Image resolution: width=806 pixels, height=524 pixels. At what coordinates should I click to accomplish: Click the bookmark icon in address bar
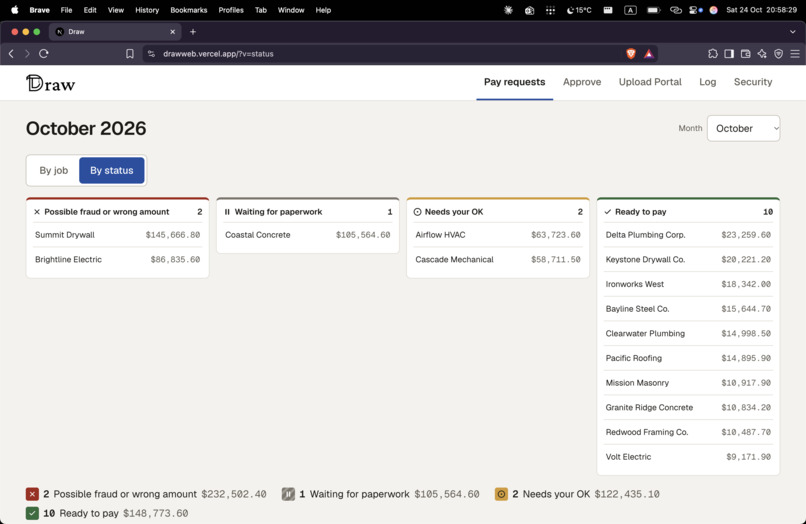130,53
